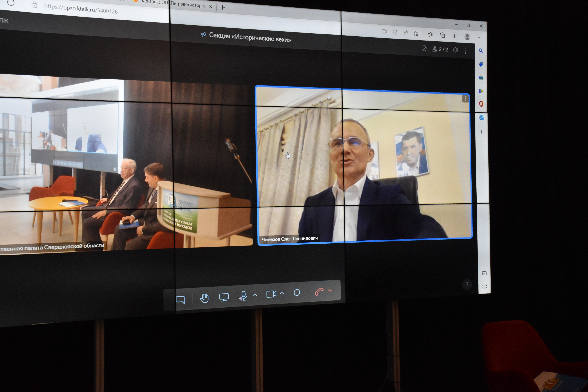588x392 pixels.
Task: Click the camera icon in Edge address bar
Action: (384, 31)
